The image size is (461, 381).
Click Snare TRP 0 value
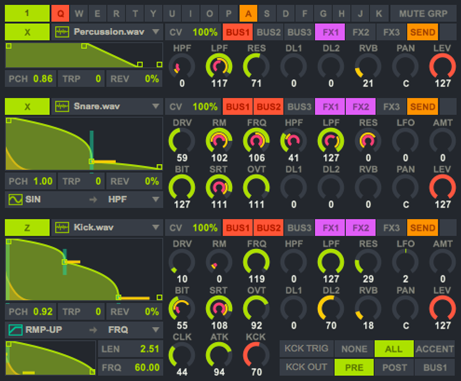pos(98,181)
